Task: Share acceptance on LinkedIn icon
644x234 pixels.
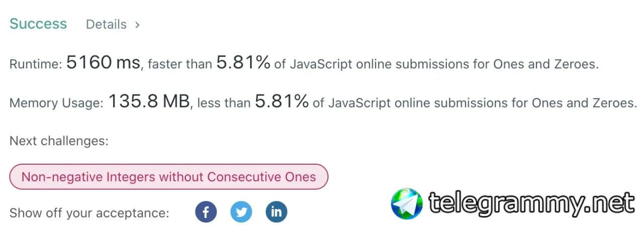Action: point(276,211)
